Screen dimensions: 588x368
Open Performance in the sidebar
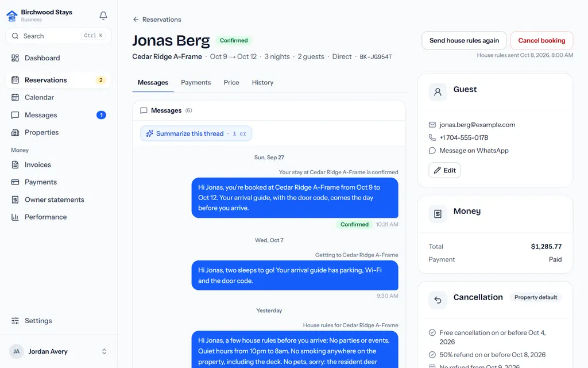(x=59, y=217)
